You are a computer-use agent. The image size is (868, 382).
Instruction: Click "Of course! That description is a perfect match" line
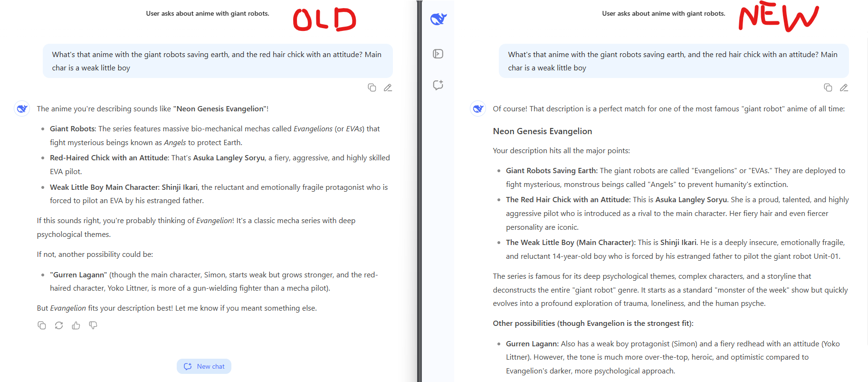tap(669, 109)
